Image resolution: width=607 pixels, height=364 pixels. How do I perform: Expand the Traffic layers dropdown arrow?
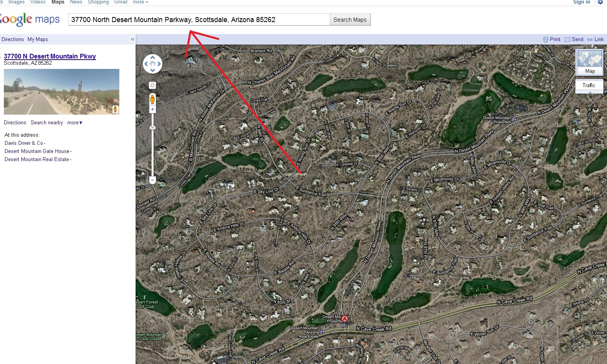coord(590,92)
